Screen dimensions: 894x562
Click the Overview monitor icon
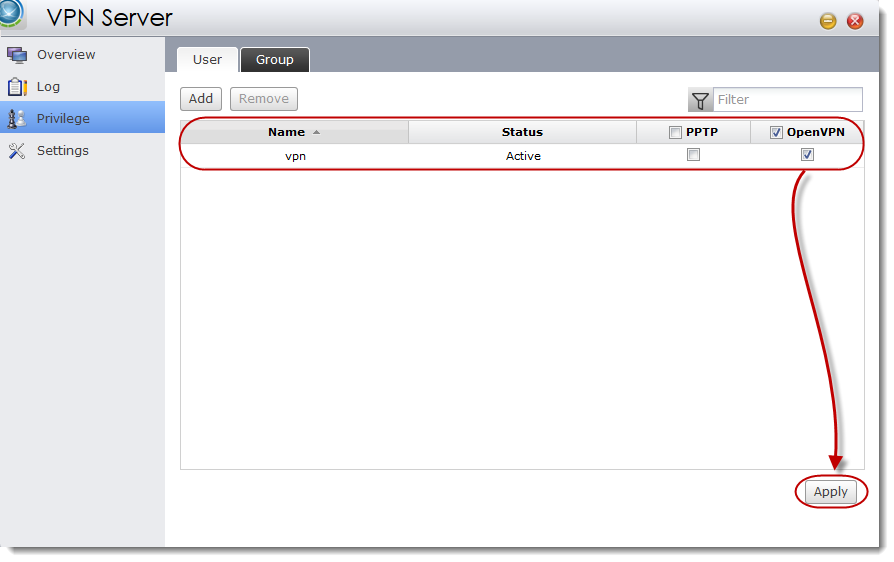[17, 55]
